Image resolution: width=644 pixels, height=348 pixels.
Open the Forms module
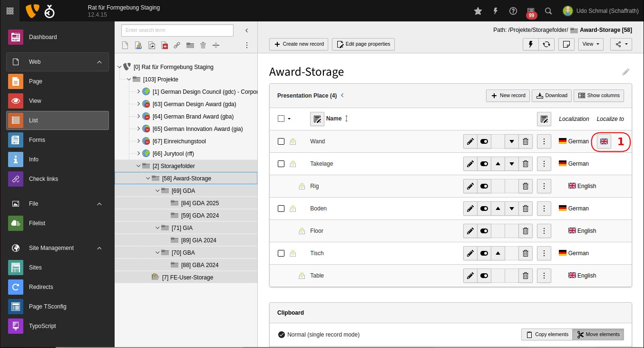37,140
